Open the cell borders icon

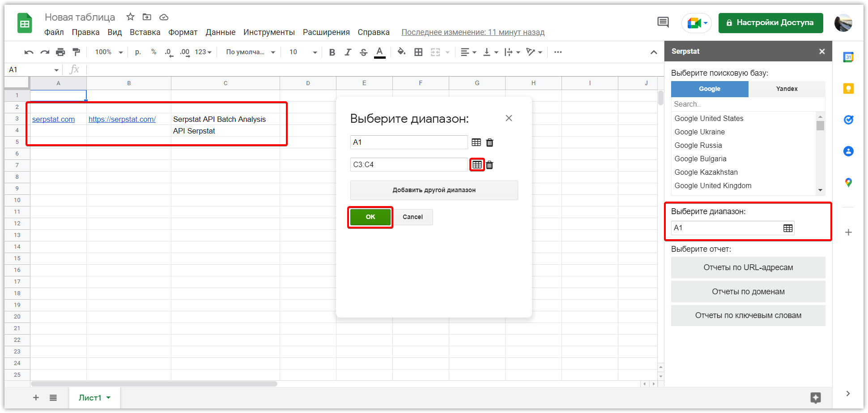[x=418, y=52]
